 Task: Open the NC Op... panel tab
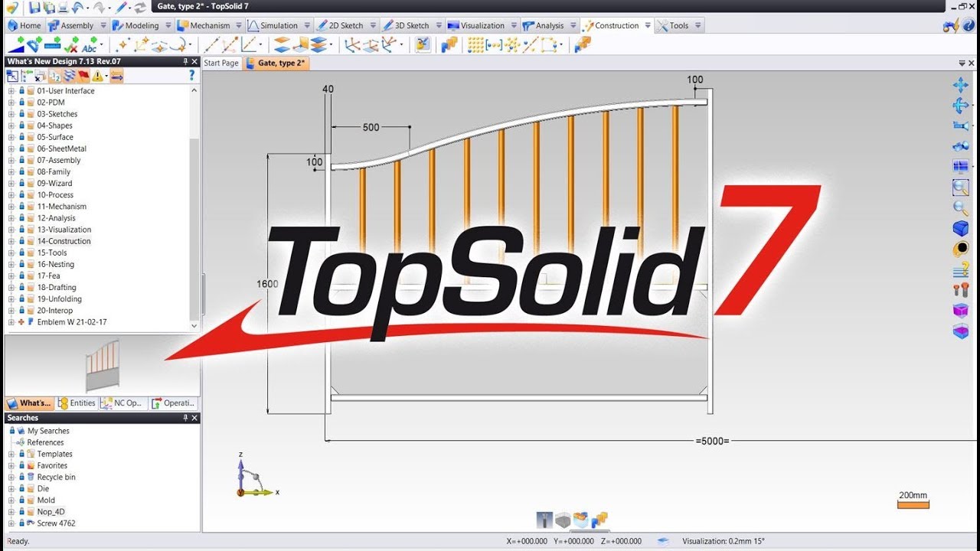[122, 403]
